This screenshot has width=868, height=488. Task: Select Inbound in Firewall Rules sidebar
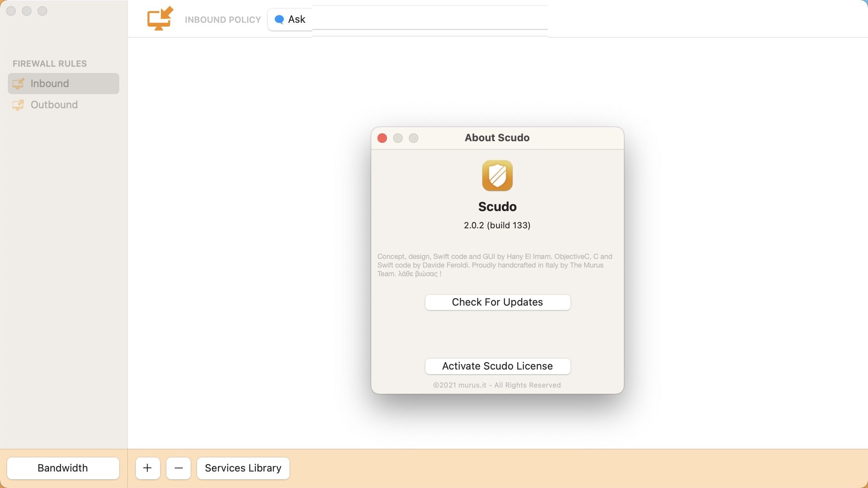[64, 84]
